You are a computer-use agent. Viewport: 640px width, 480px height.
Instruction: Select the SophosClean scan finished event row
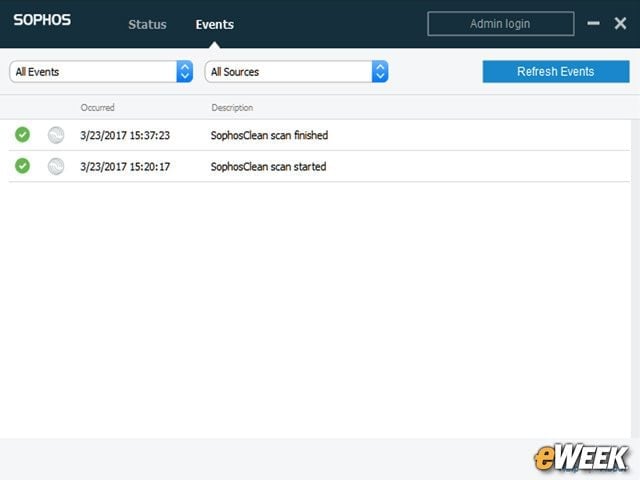[319, 135]
